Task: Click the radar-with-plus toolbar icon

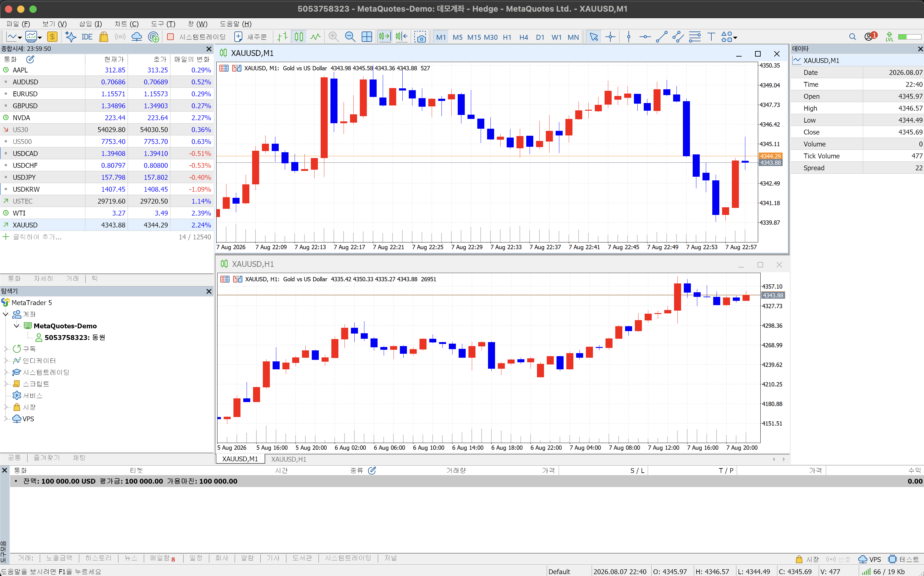Action: point(154,37)
